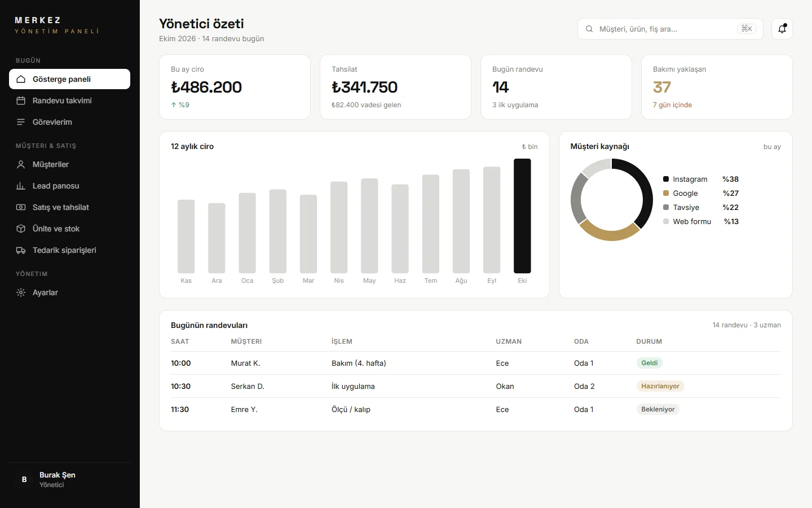Click the Ünite ve stok box icon
This screenshot has width=812, height=508.
[x=21, y=229]
